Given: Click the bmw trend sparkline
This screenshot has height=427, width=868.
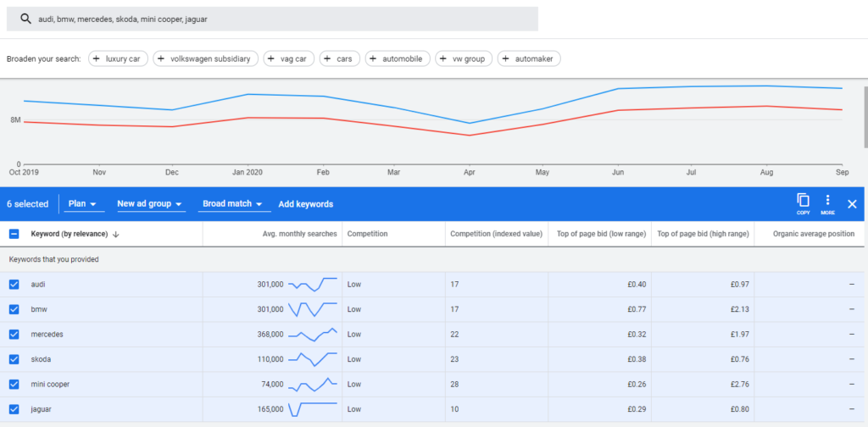Looking at the screenshot, I should 313,309.
